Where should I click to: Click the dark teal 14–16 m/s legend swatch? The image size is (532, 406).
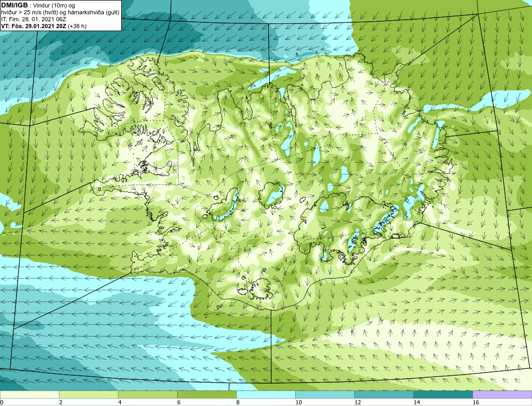(x=443, y=394)
